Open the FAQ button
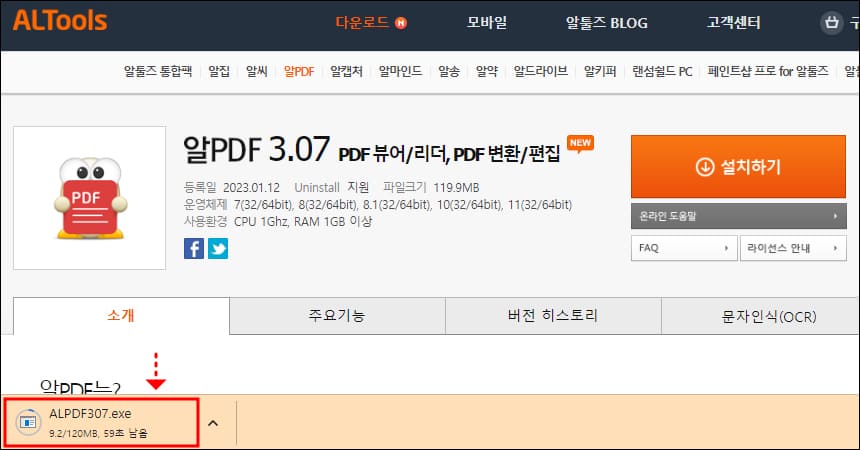The width and height of the screenshot is (860, 450). tap(683, 248)
